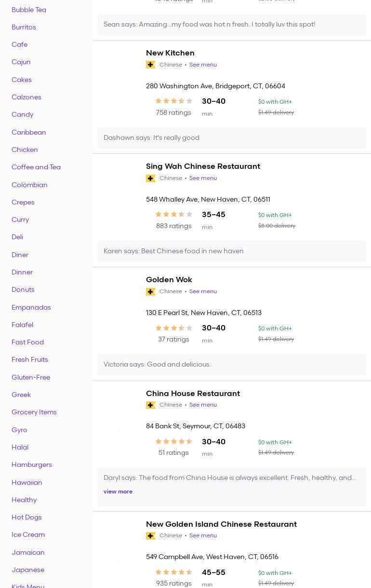371x588 pixels.
Task: Select the Japanese cuisine category
Action: pyautogui.click(x=28, y=570)
